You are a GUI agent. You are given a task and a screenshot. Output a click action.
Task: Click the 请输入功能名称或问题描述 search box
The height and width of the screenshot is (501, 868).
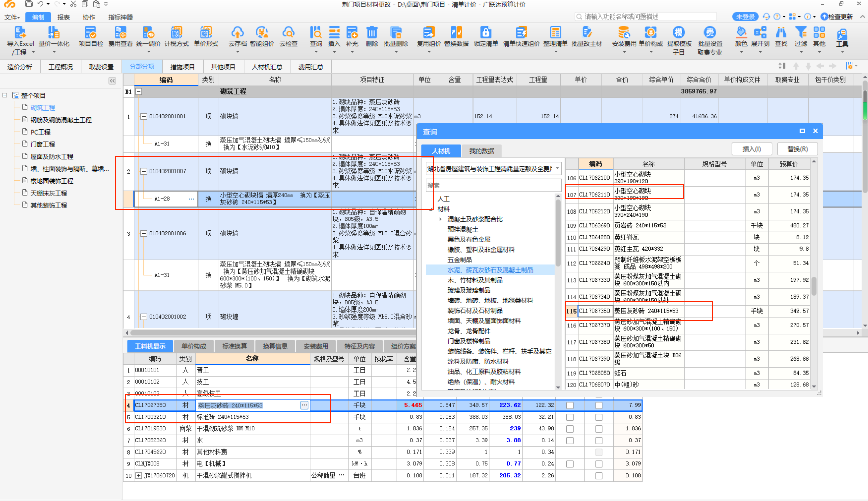pyautogui.click(x=646, y=17)
